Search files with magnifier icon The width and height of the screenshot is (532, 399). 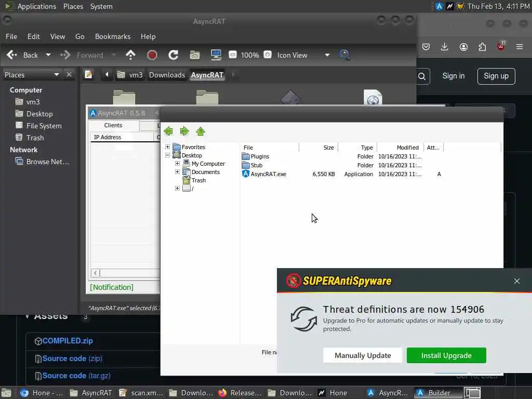point(345,55)
